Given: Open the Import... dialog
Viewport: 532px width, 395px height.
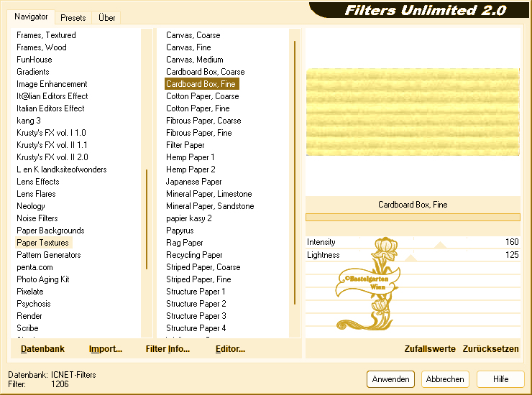Looking at the screenshot, I should [106, 349].
